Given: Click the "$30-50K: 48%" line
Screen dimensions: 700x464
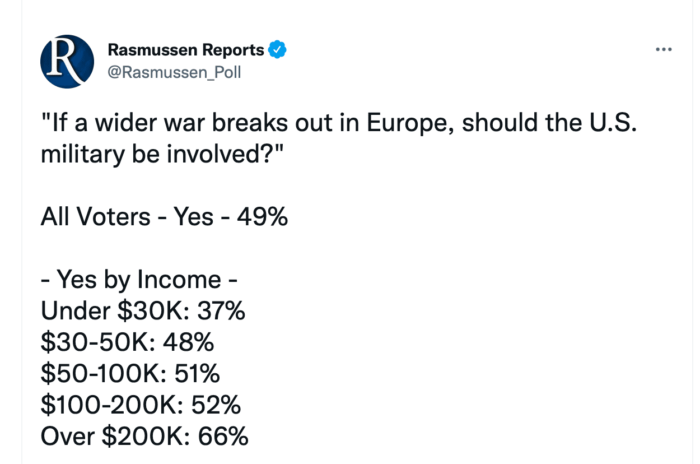Looking at the screenshot, I should [x=128, y=343].
